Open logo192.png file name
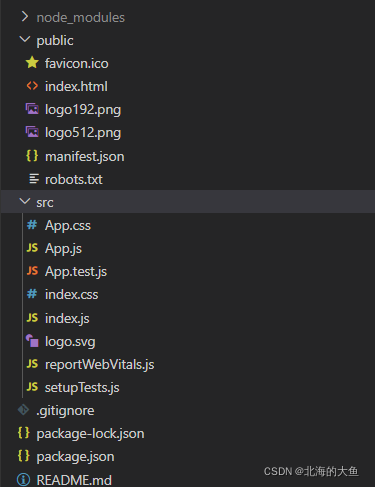The height and width of the screenshot is (487, 375). (83, 110)
